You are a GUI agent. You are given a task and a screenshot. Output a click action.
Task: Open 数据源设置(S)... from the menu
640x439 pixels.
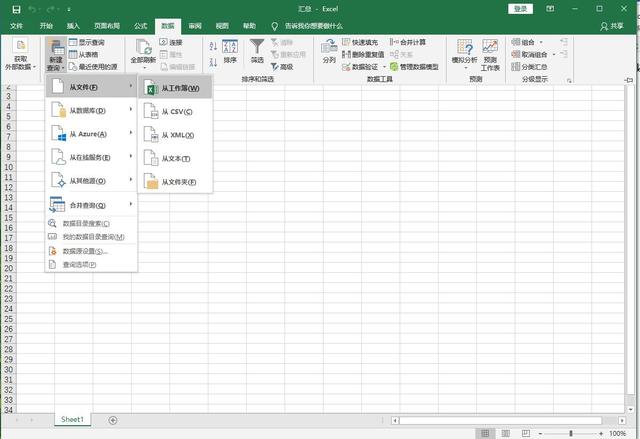coord(91,251)
